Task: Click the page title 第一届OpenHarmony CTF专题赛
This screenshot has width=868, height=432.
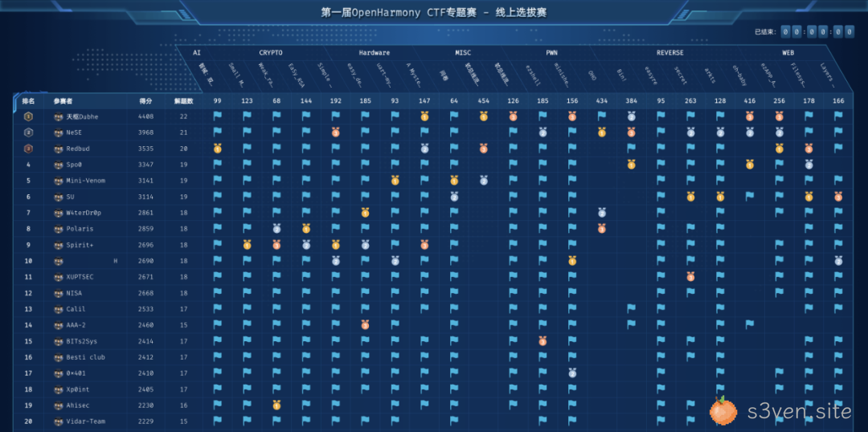Action: pyautogui.click(x=399, y=12)
